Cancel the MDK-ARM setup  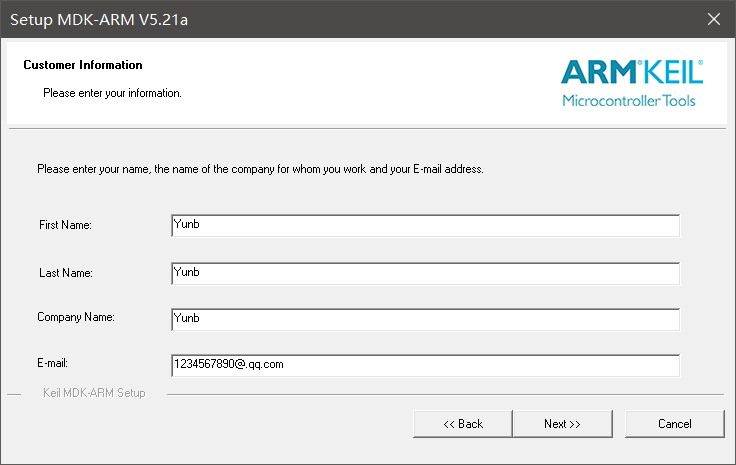pos(675,424)
